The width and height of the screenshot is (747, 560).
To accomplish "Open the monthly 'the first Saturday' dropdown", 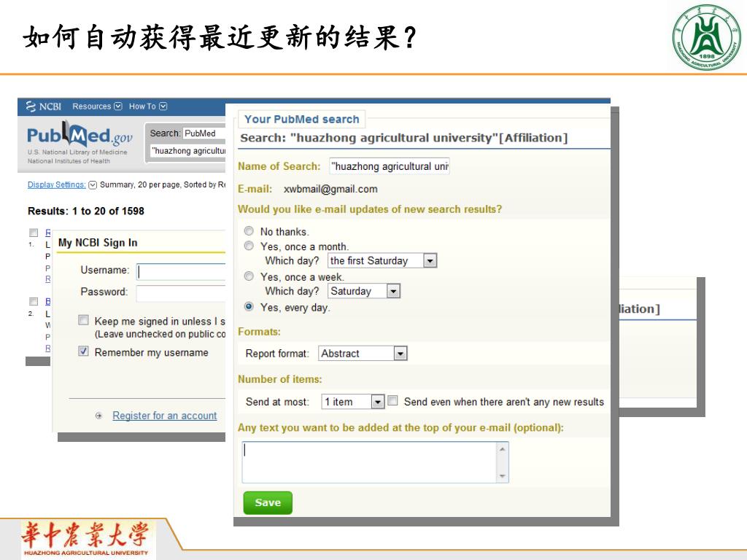I will pos(382,260).
